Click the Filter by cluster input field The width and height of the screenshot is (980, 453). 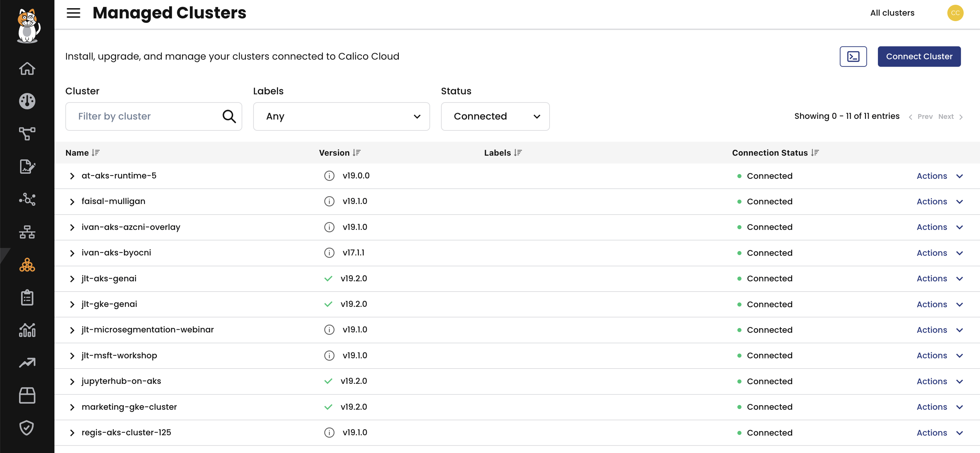click(145, 116)
